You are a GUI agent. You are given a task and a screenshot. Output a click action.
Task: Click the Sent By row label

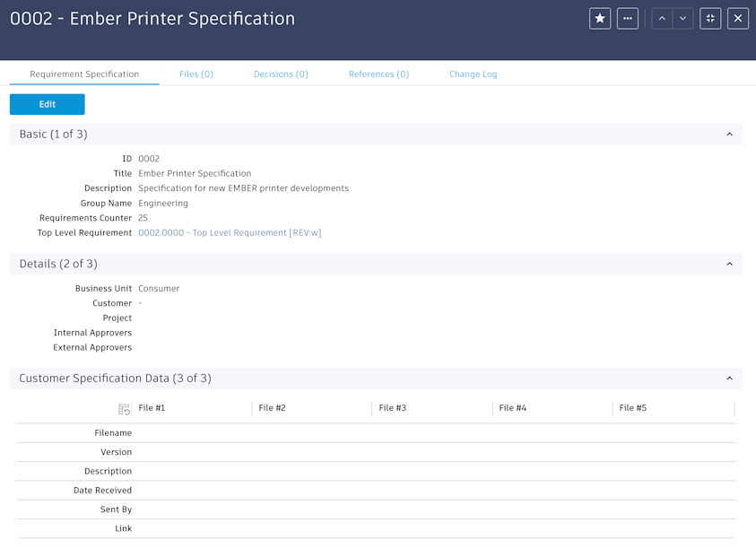tap(116, 510)
